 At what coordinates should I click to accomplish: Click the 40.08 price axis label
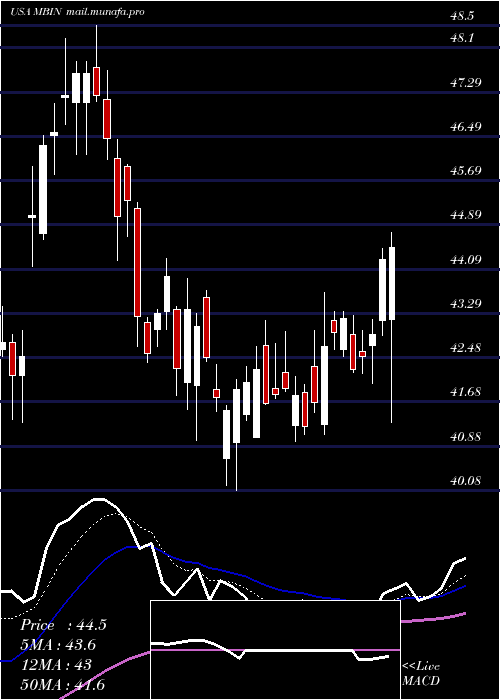pyautogui.click(x=466, y=480)
